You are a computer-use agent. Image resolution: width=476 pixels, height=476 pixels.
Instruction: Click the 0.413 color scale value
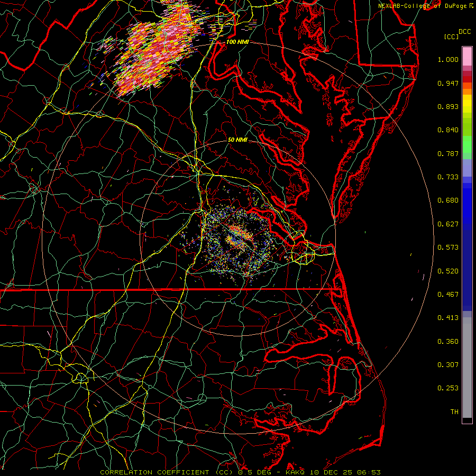pyautogui.click(x=448, y=318)
